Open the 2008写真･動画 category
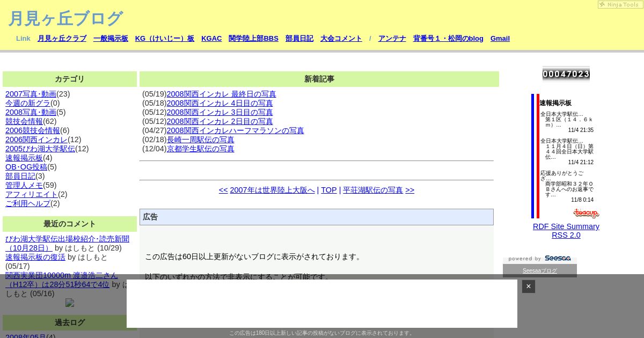Image resolution: width=644 pixels, height=338 pixels. pyautogui.click(x=31, y=112)
